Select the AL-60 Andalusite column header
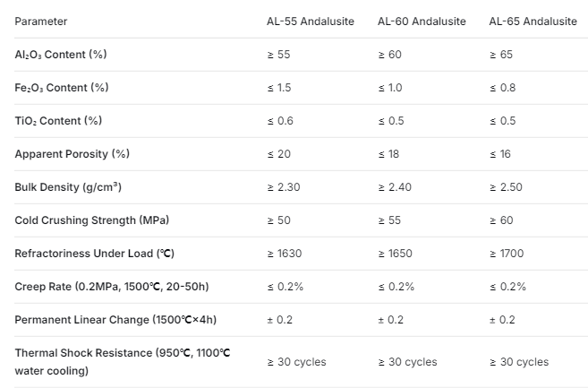 pyautogui.click(x=422, y=22)
